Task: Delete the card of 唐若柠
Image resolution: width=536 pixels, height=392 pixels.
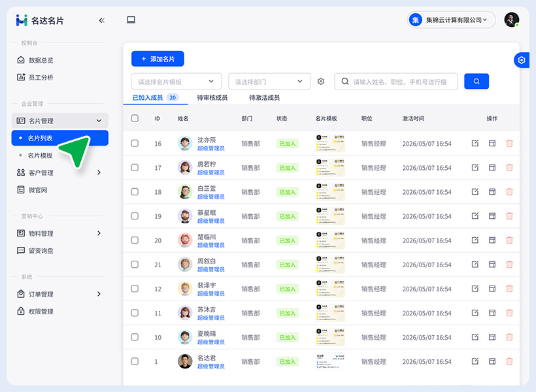Action: 509,167
